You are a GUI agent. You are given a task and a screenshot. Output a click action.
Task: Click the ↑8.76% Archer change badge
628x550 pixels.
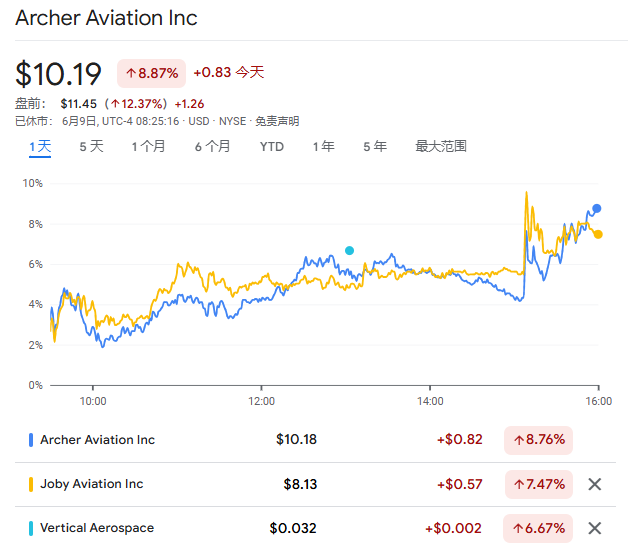(538, 440)
